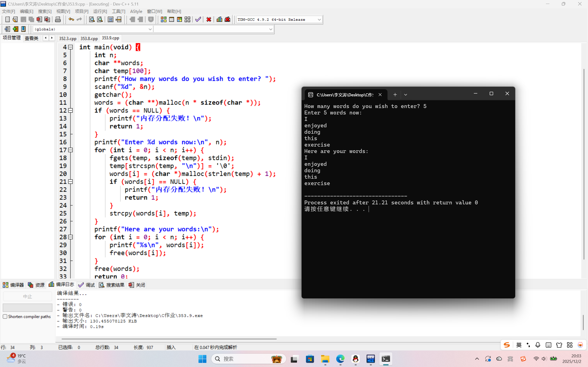Click the Syntax check checkmark icon
Image resolution: width=588 pixels, height=367 pixels.
[x=198, y=19]
